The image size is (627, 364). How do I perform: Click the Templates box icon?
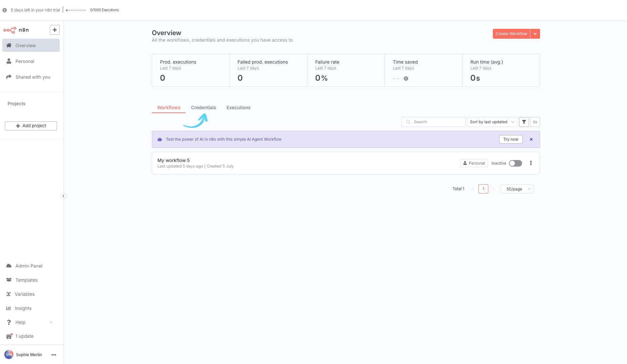9,280
